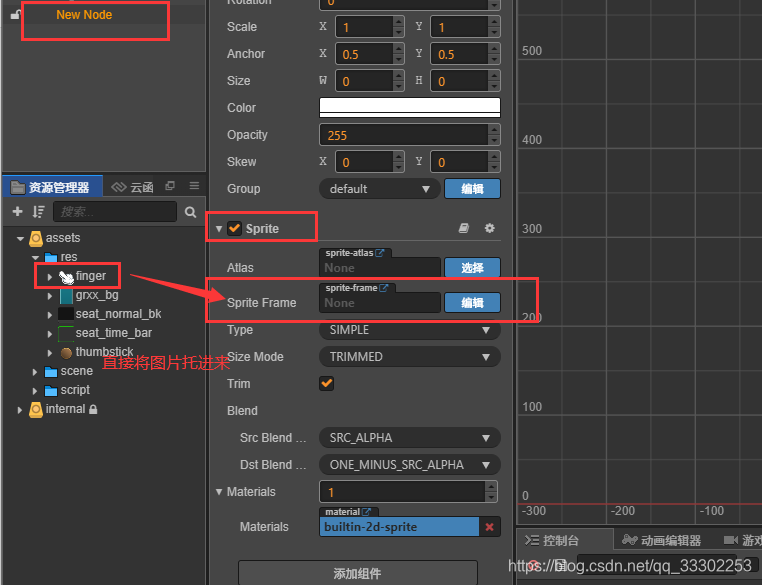
Task: Open the Type SIMPLE dropdown
Action: click(410, 330)
